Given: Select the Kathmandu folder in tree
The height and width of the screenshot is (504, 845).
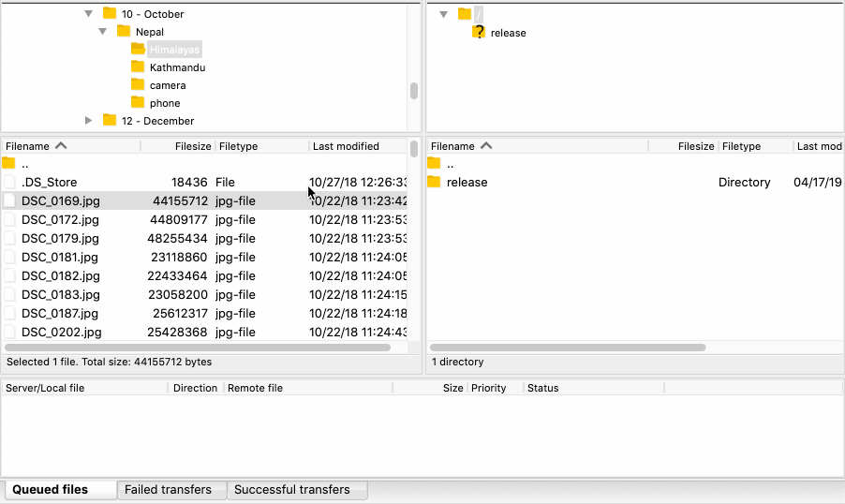Looking at the screenshot, I should (177, 67).
